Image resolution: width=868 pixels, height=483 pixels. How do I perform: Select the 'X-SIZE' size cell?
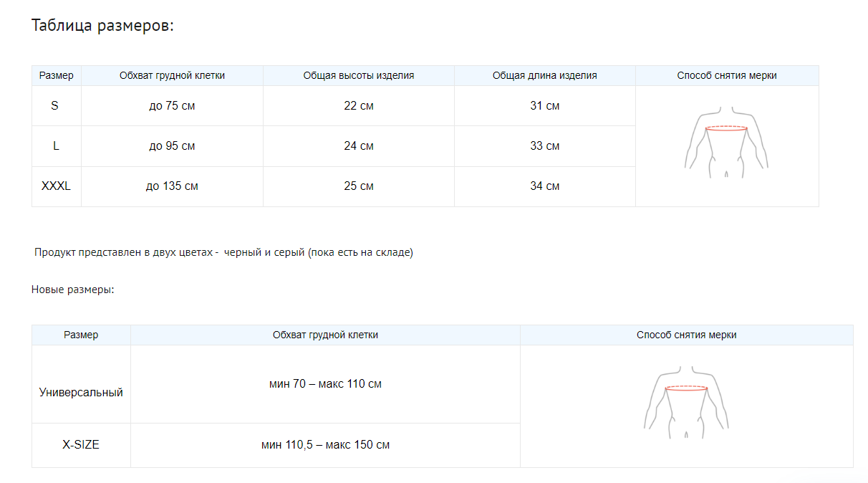click(81, 445)
